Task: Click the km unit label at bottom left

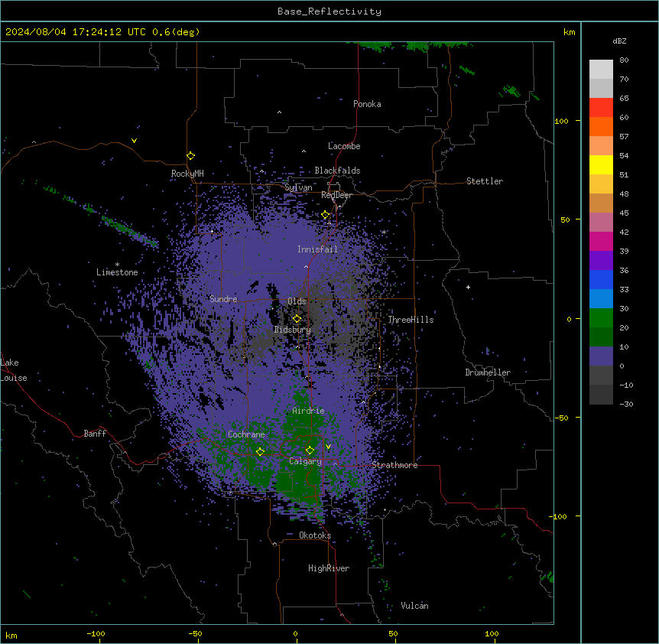Action: point(11,636)
